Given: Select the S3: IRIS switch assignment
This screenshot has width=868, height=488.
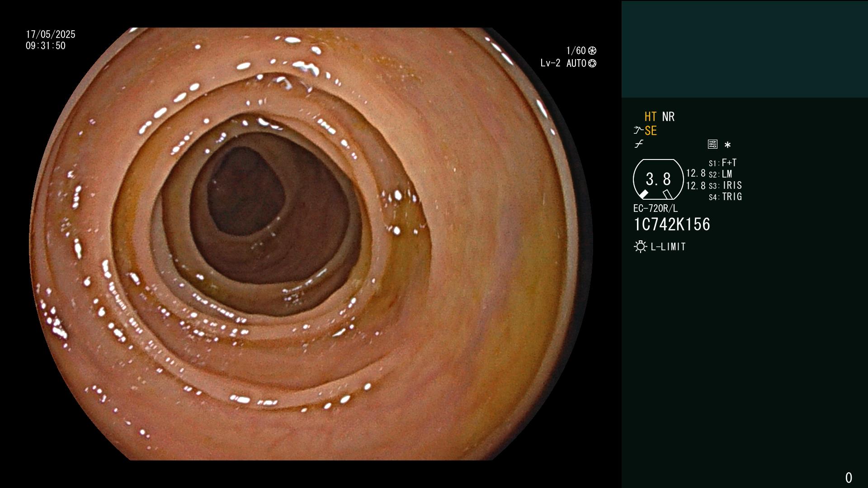Looking at the screenshot, I should click(725, 185).
